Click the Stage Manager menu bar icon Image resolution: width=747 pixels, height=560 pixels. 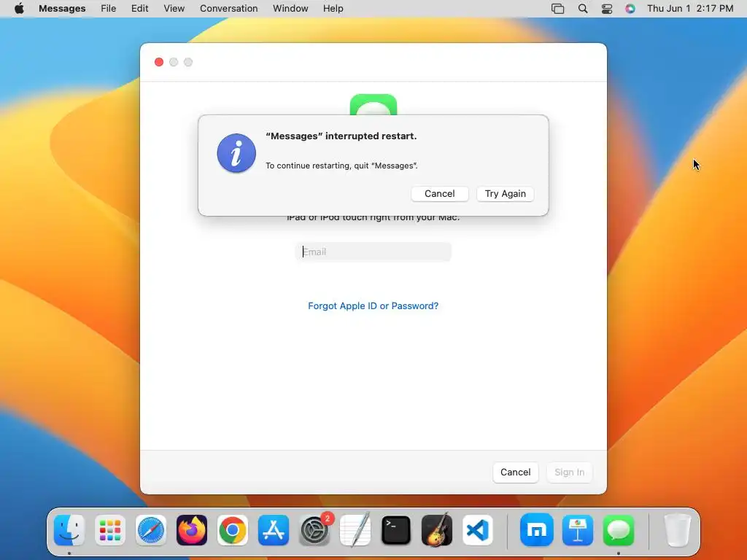[x=558, y=9]
